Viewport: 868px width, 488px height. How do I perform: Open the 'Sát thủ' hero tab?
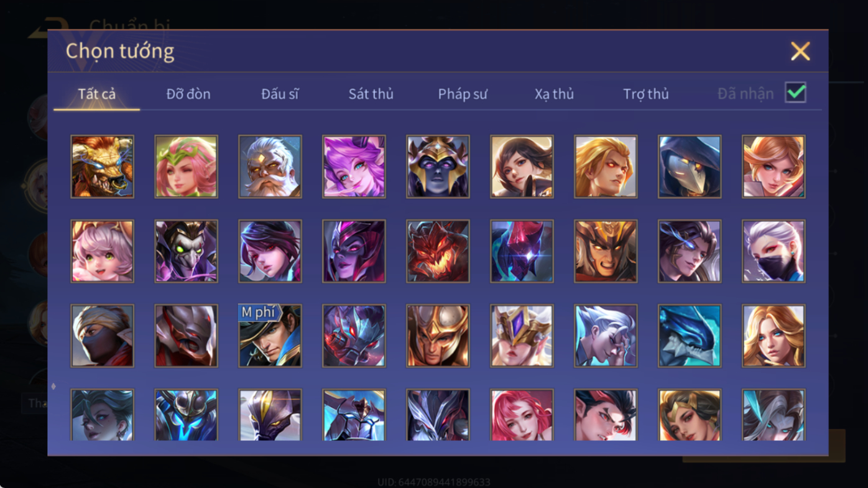(371, 94)
